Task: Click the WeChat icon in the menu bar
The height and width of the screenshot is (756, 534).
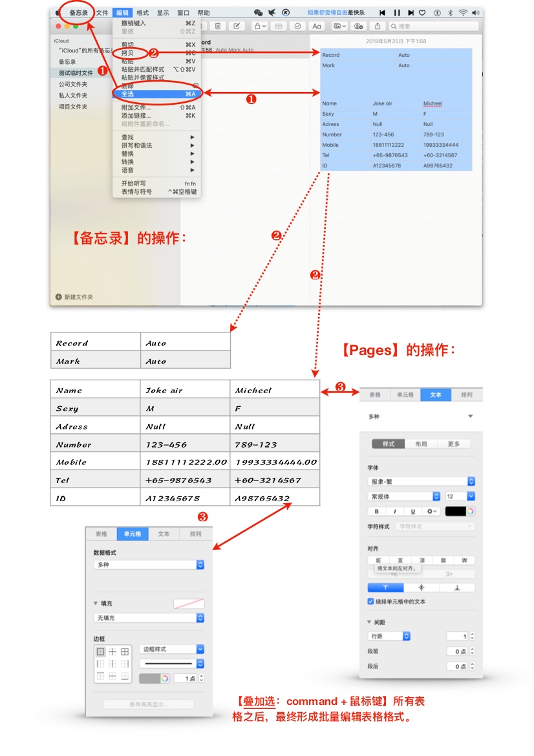Action: click(x=258, y=12)
